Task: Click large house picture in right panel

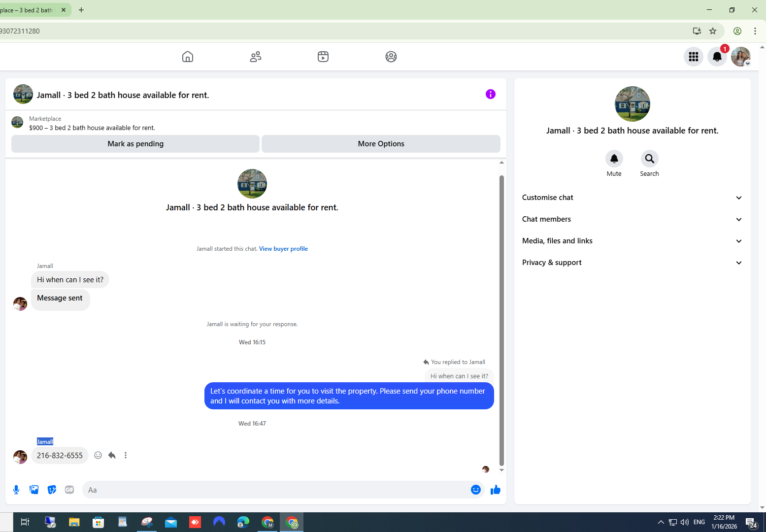Action: click(633, 104)
